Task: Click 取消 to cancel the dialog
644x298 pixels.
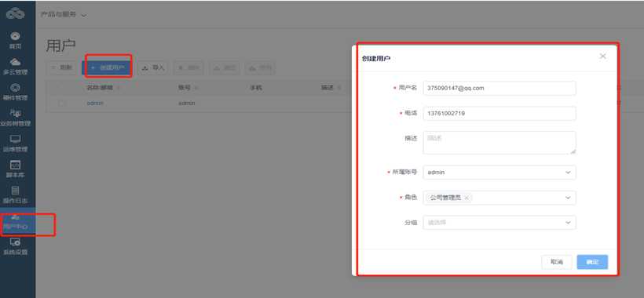Action: coord(557,262)
